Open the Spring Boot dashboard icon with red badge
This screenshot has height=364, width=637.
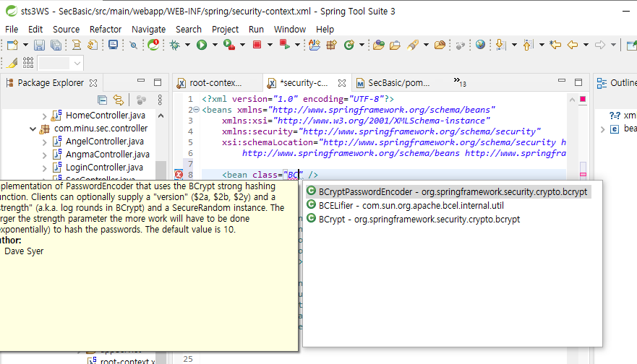153,44
